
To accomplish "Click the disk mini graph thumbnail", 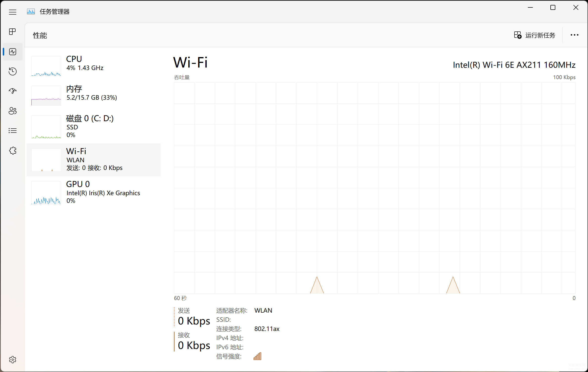I will pos(46,127).
